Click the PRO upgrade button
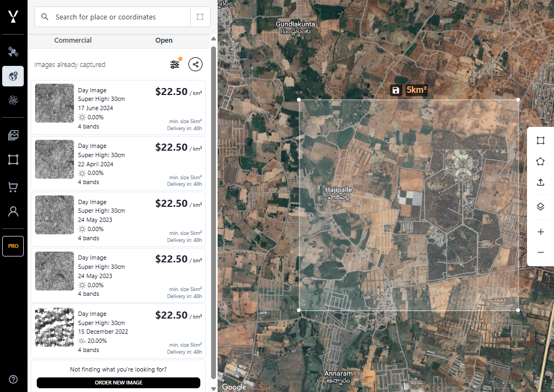554x392 pixels. click(13, 246)
